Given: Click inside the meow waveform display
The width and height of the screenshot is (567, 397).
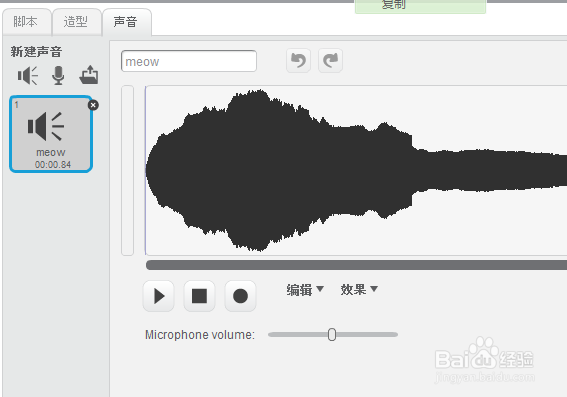Looking at the screenshot, I should coord(356,170).
